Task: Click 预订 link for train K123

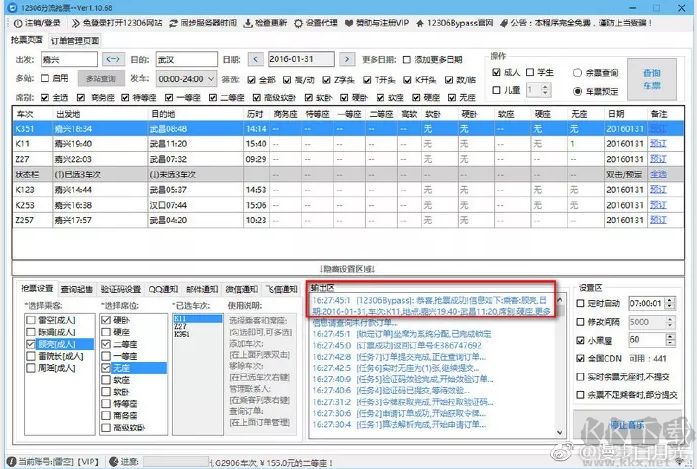Action: tap(658, 190)
